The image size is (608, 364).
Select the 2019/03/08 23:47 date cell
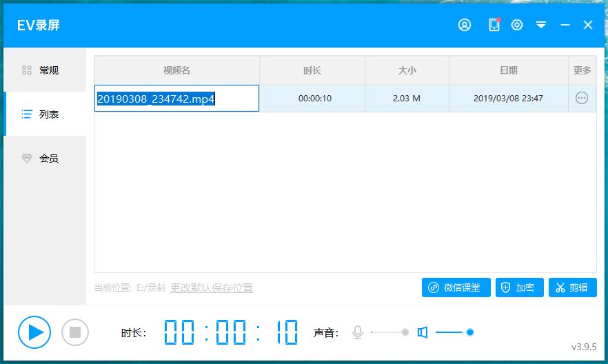click(x=508, y=99)
